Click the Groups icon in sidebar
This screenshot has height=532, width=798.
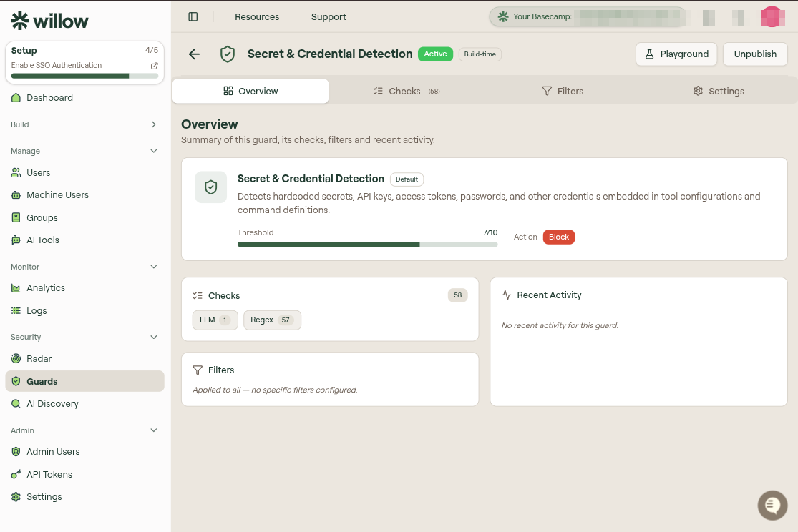[16, 217]
